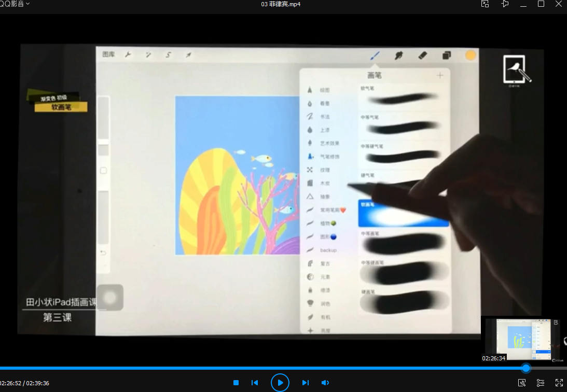The image size is (567, 392).
Task: Switch to mini window mode
Action: tap(485, 4)
